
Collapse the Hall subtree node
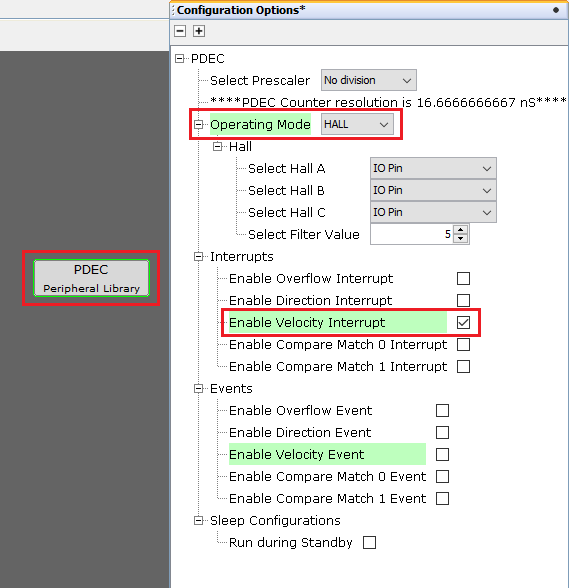[218, 146]
